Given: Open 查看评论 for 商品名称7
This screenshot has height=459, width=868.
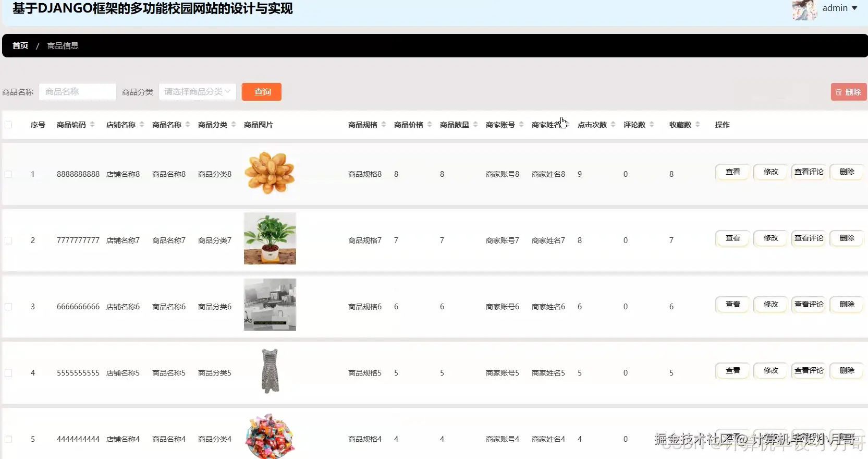Looking at the screenshot, I should pos(809,238).
